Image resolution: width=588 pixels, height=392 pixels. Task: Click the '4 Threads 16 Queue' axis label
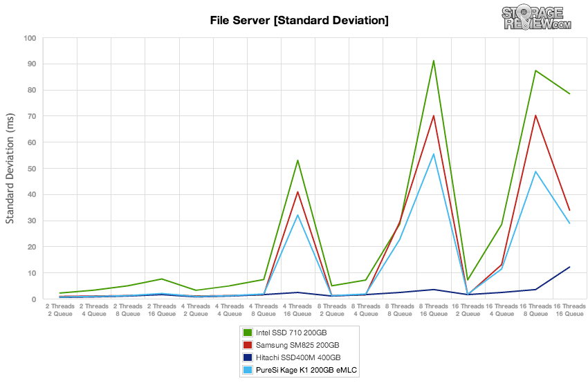pos(297,310)
